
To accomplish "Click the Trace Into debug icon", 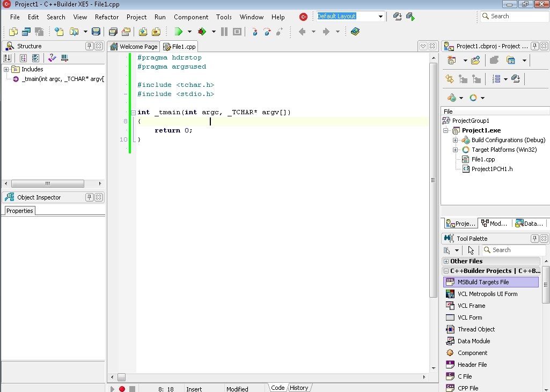I will click(255, 32).
